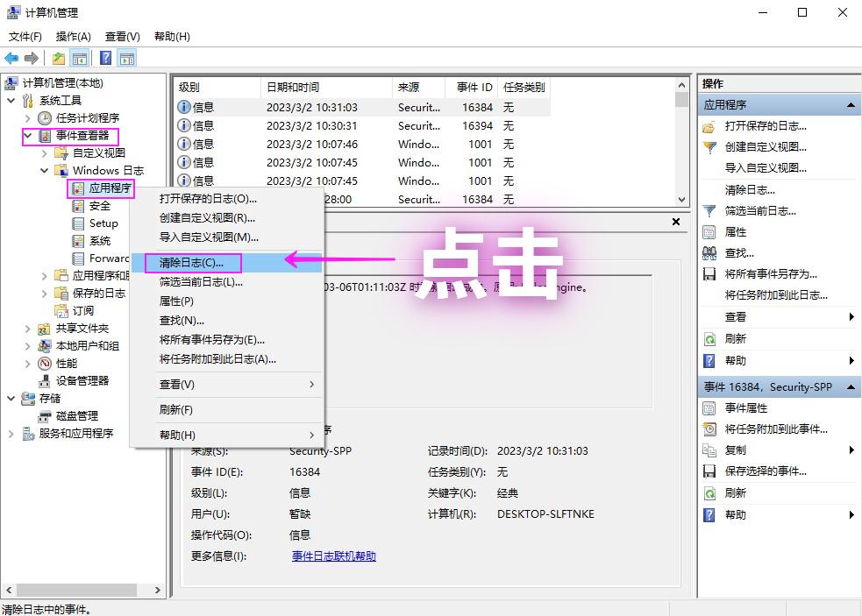The width and height of the screenshot is (862, 616).
Task: Click the tree pane horizontal scrollbar right arrow
Action: (x=158, y=591)
